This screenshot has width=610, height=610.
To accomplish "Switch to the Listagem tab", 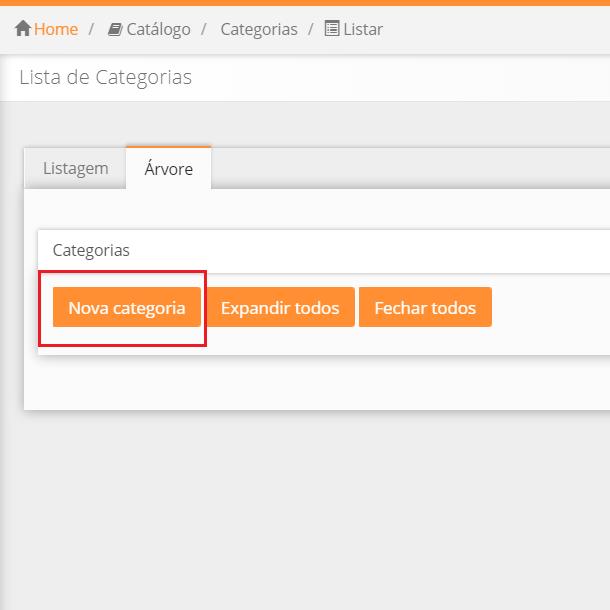I will point(75,168).
